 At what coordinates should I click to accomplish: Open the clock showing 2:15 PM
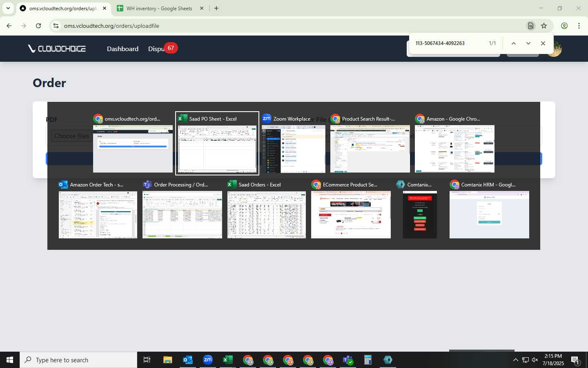coord(553,360)
